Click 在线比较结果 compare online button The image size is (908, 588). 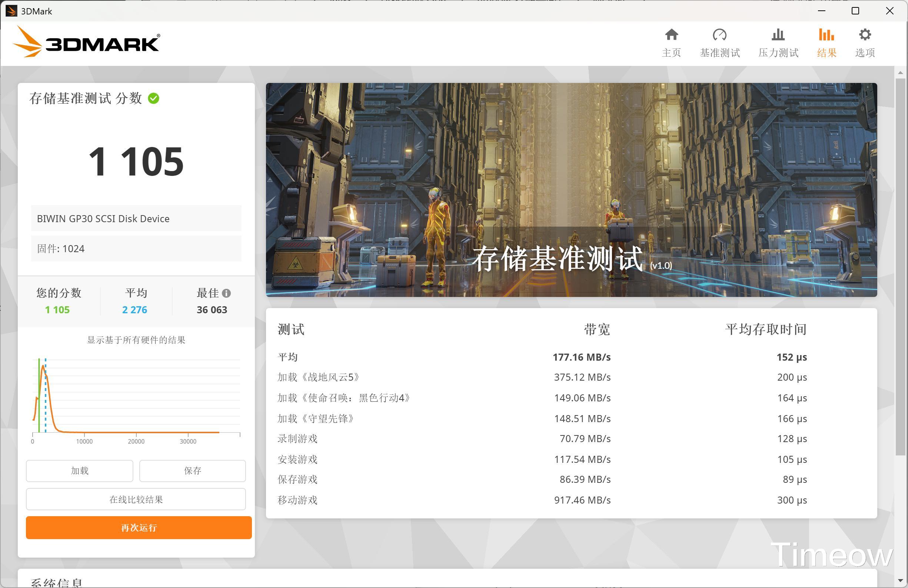pos(136,499)
